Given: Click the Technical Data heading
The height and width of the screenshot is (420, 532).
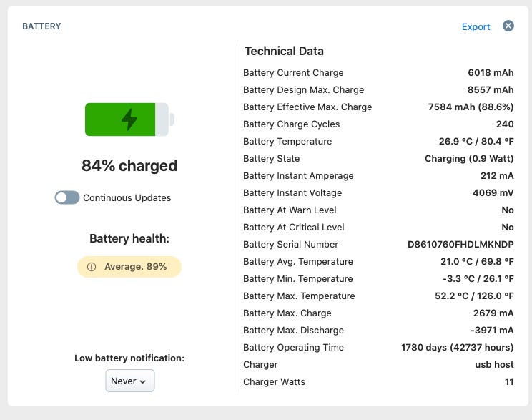Looking at the screenshot, I should (x=284, y=51).
